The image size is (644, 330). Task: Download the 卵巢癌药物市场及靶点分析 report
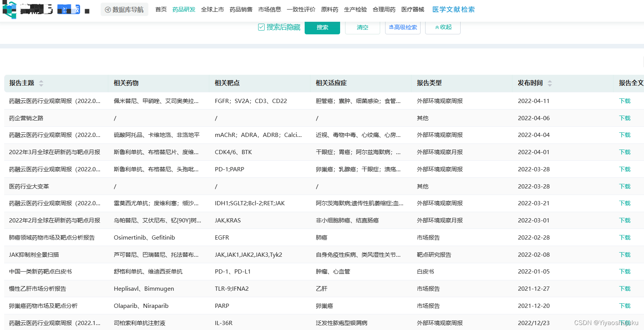tap(625, 306)
